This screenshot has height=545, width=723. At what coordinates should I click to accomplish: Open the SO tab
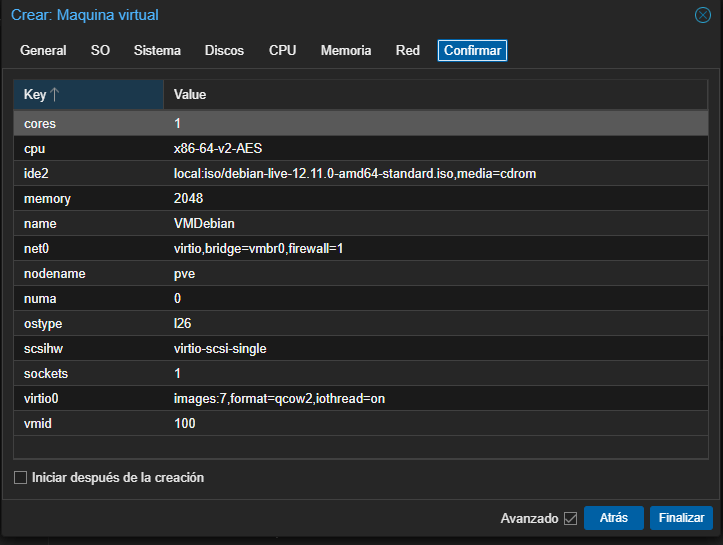pyautogui.click(x=100, y=50)
